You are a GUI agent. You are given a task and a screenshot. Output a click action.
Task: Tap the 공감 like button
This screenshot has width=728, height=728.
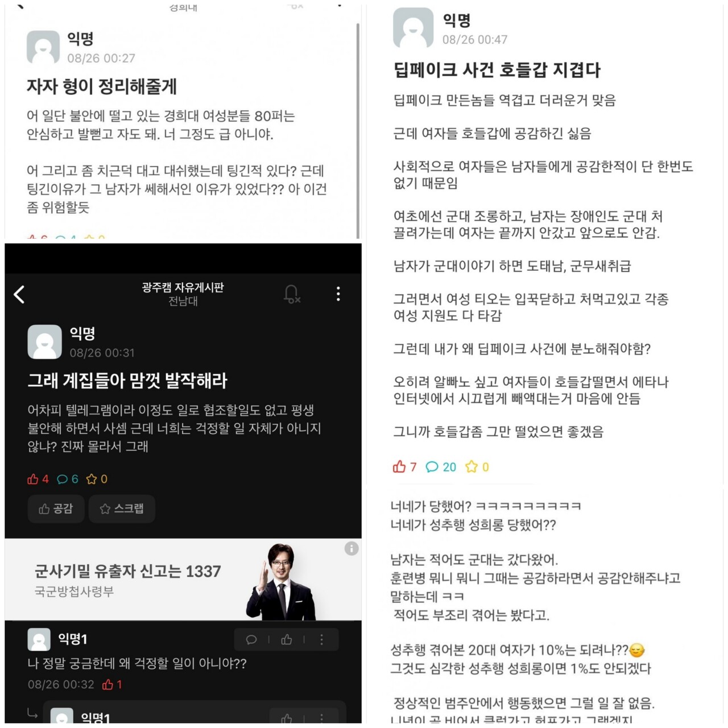pos(56,508)
